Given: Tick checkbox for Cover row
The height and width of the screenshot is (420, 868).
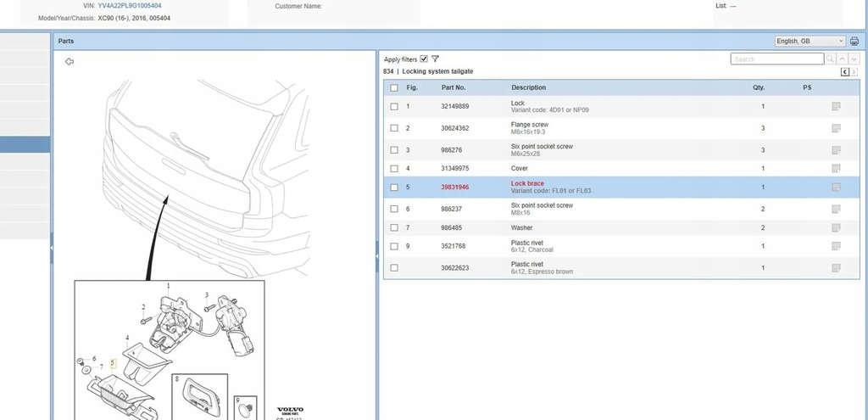Looking at the screenshot, I should (394, 169).
